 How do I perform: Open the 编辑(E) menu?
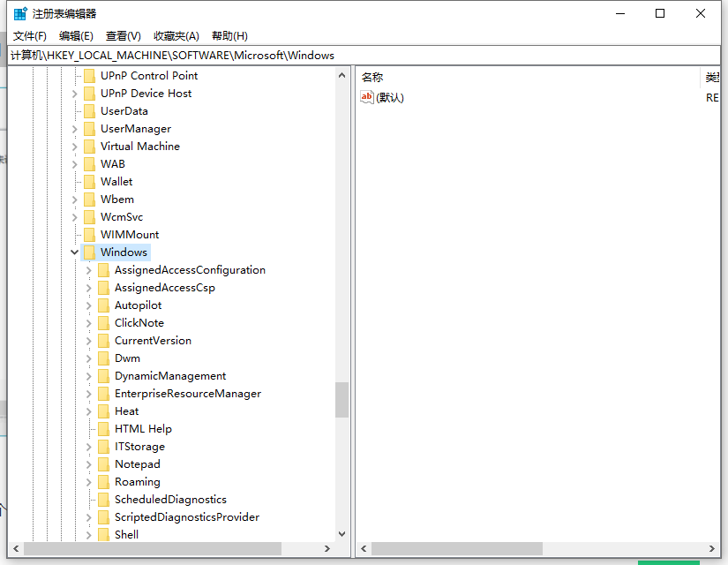(x=75, y=35)
